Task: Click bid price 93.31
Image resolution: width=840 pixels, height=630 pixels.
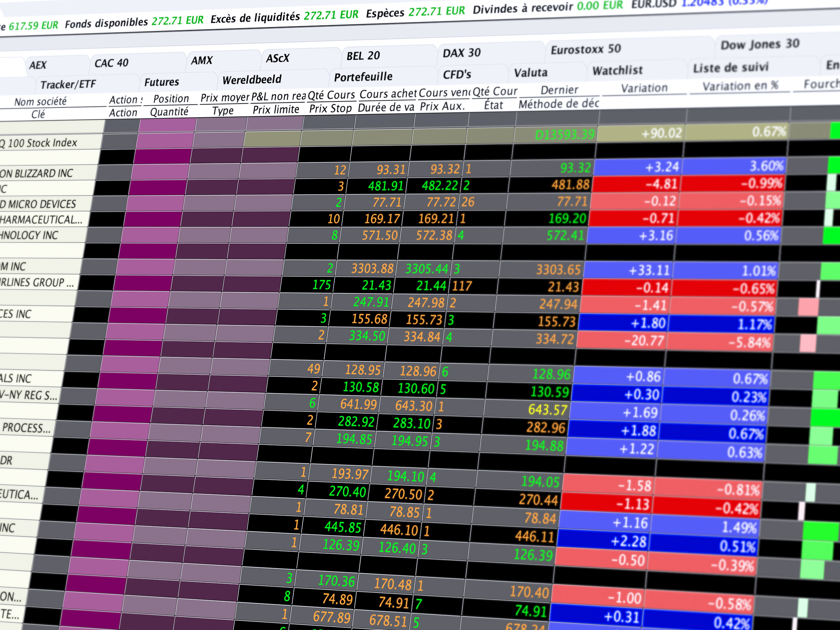Action: (x=391, y=169)
